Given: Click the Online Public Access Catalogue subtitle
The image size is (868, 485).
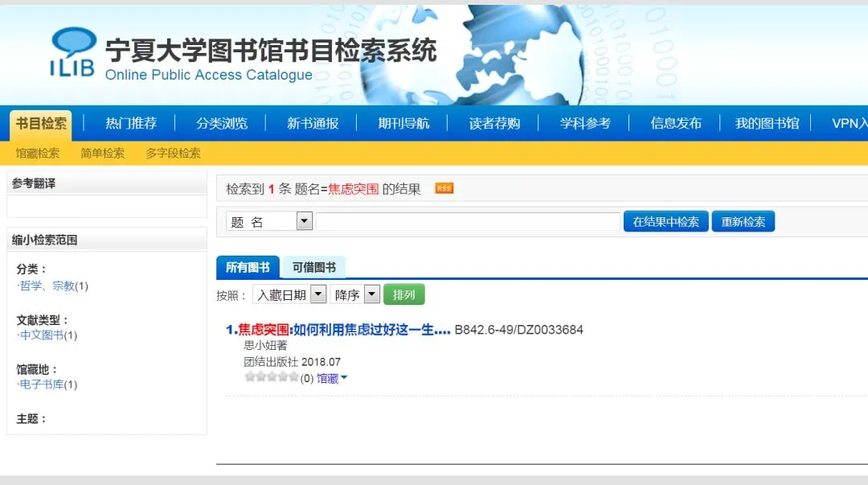Looking at the screenshot, I should (209, 75).
